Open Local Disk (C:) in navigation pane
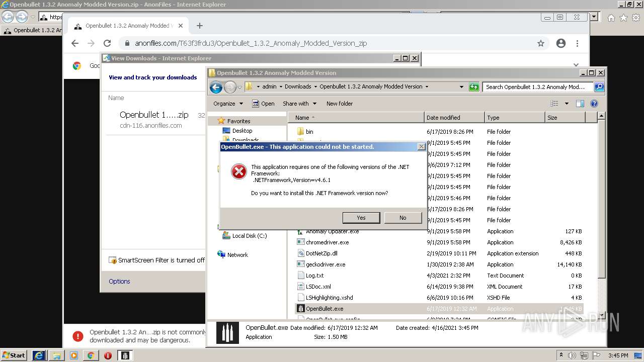 [x=250, y=236]
